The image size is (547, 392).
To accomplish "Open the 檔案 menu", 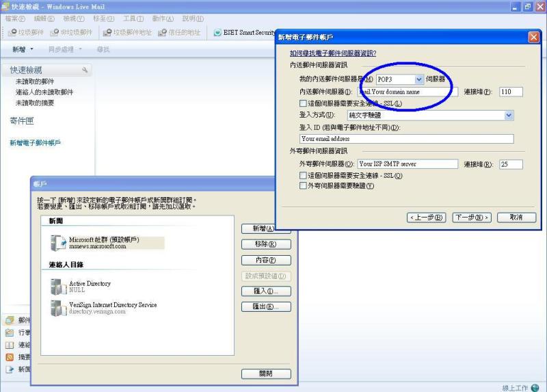I will (14, 18).
